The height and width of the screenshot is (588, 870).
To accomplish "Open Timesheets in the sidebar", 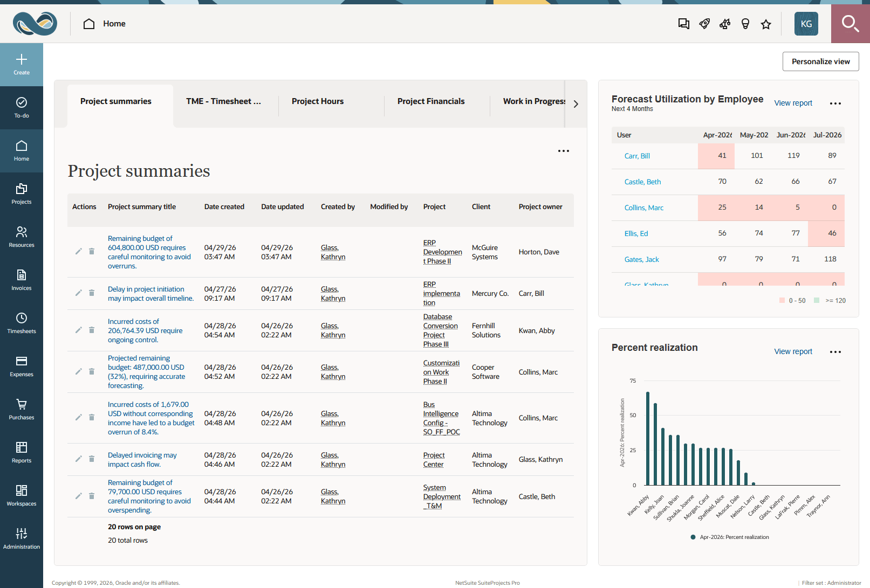I will 22,323.
